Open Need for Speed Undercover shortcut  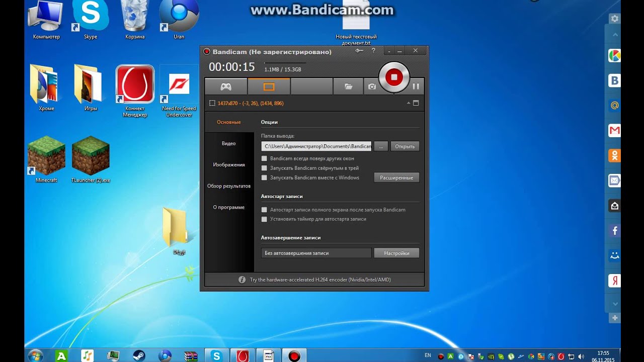(179, 91)
